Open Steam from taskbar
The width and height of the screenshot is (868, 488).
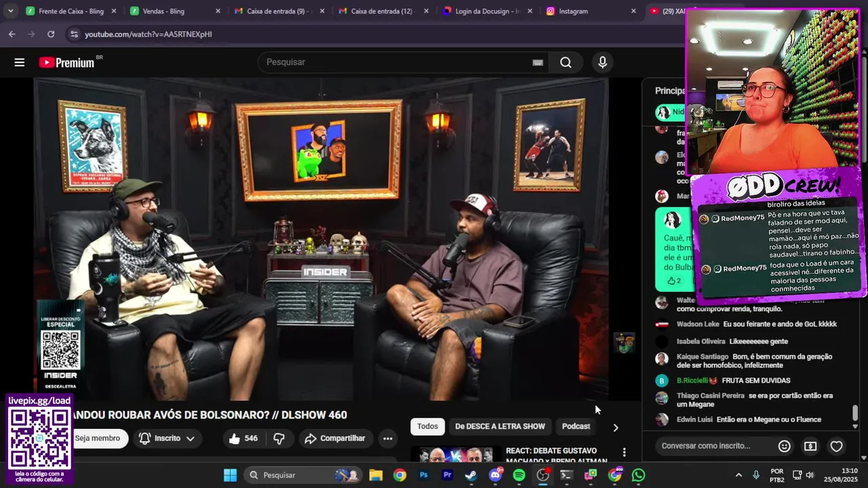tap(471, 475)
